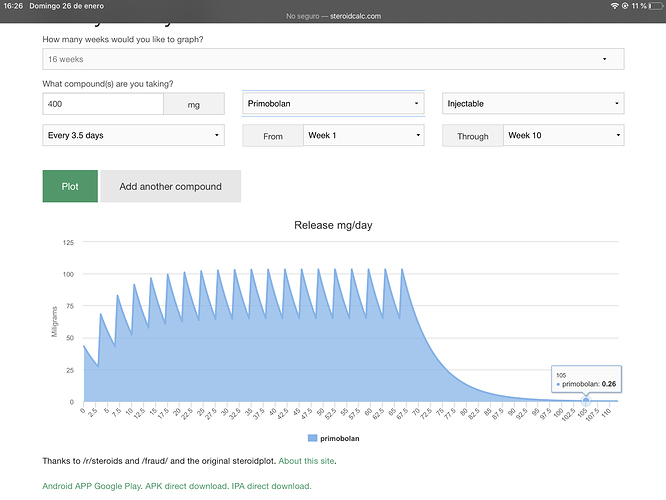Viewport: 666px width, 500px height.
Task: Tap the battery icon in status bar
Action: click(656, 6)
